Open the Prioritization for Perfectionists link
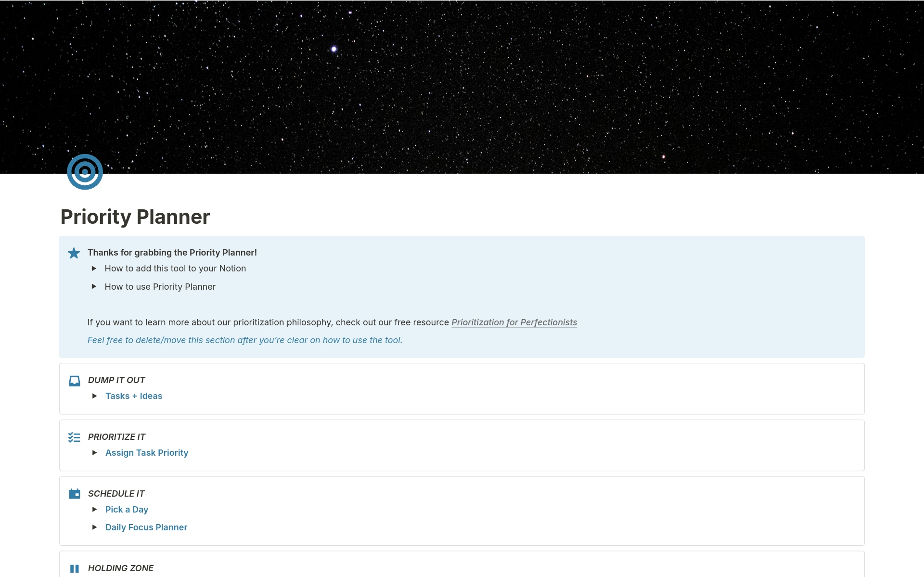The height and width of the screenshot is (577, 924). coord(514,322)
